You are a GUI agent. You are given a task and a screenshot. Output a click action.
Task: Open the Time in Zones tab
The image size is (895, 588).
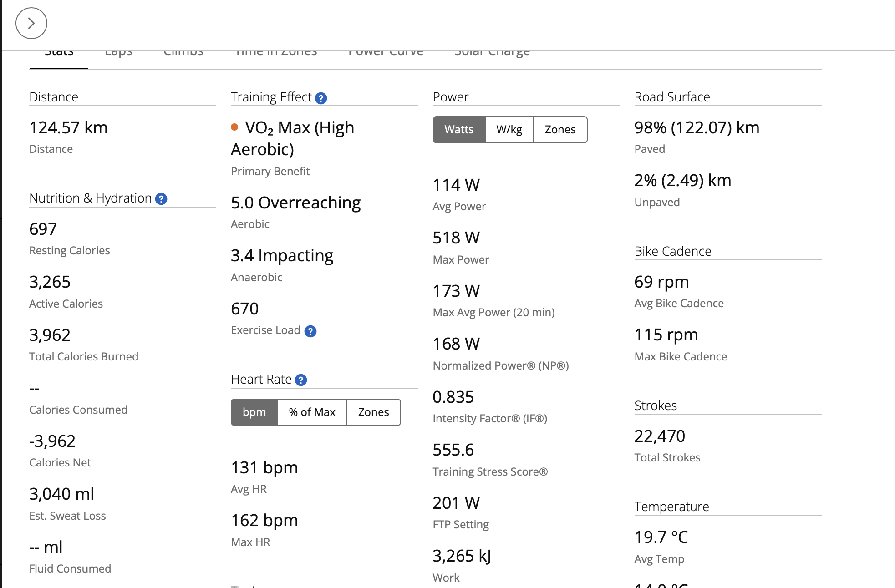point(276,54)
